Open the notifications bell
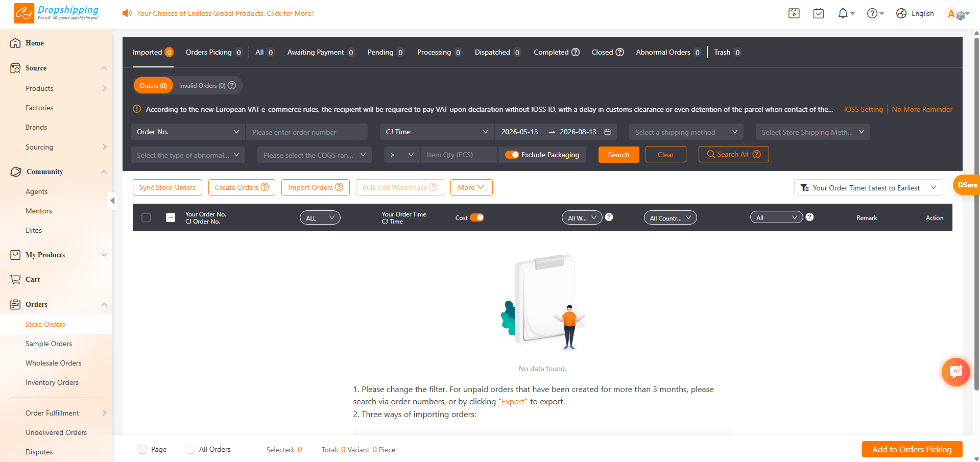Image resolution: width=980 pixels, height=462 pixels. click(843, 13)
